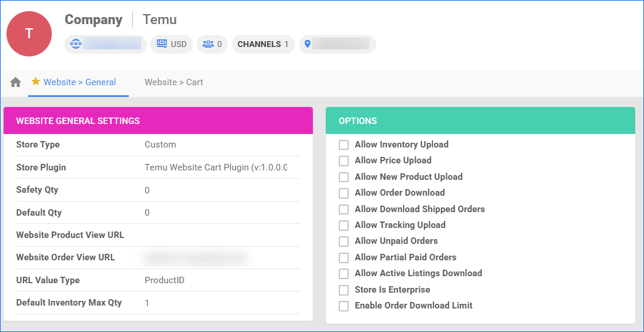644x332 pixels.
Task: Click the www globe website chip
Action: click(105, 44)
